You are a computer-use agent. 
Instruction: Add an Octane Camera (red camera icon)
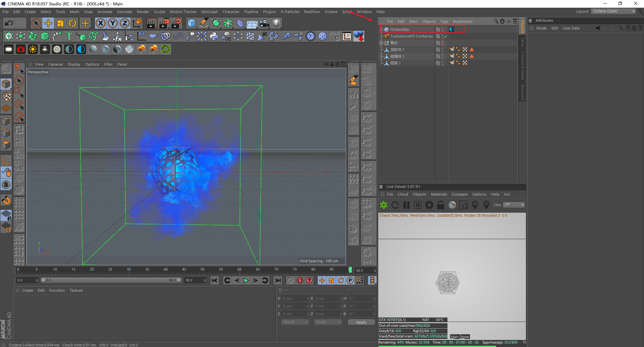pyautogui.click(x=21, y=49)
